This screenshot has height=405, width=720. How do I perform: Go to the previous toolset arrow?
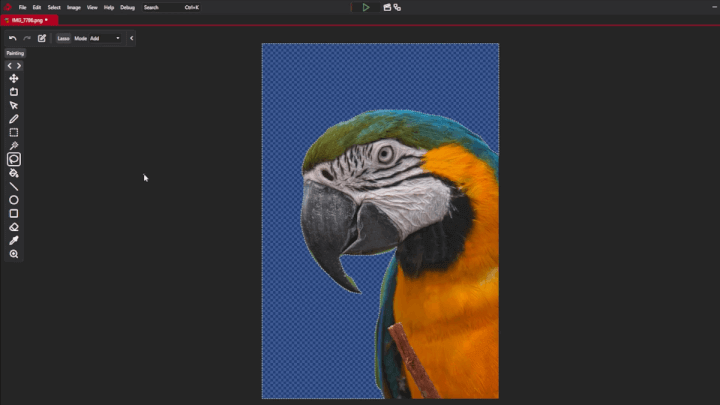[10, 66]
